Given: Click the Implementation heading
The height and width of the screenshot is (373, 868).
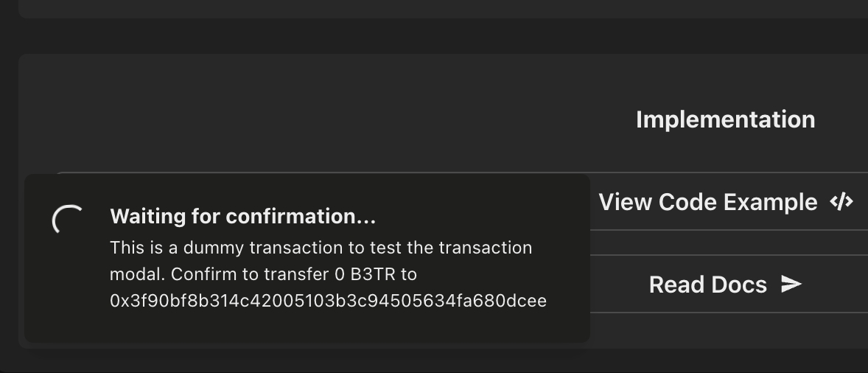Looking at the screenshot, I should (725, 119).
